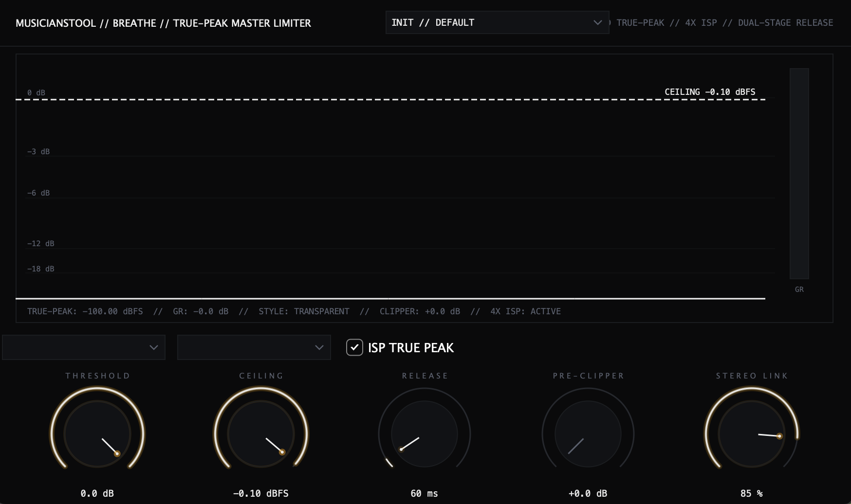The width and height of the screenshot is (851, 504).
Task: Click the +0.0 dB pre-clipper value
Action: (x=588, y=493)
